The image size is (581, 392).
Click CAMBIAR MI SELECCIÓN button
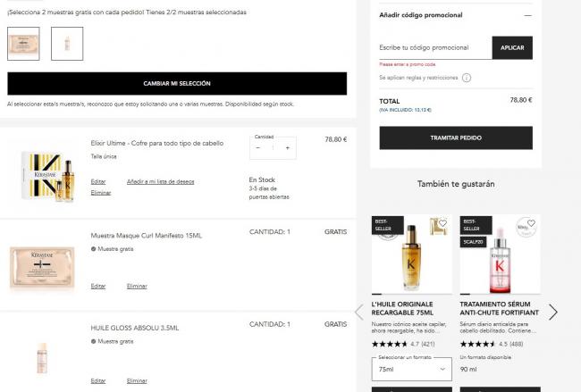click(177, 84)
